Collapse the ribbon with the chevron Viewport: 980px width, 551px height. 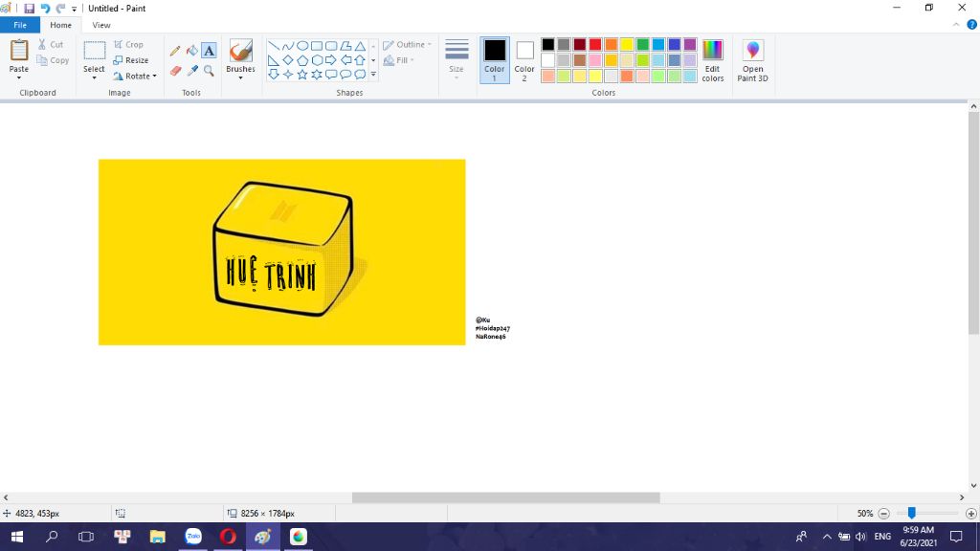tap(956, 25)
